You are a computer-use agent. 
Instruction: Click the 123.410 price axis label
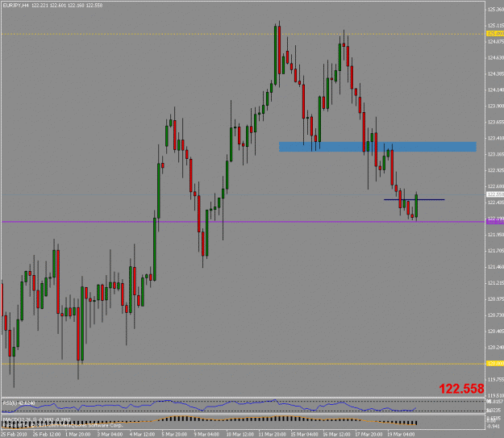click(x=495, y=138)
